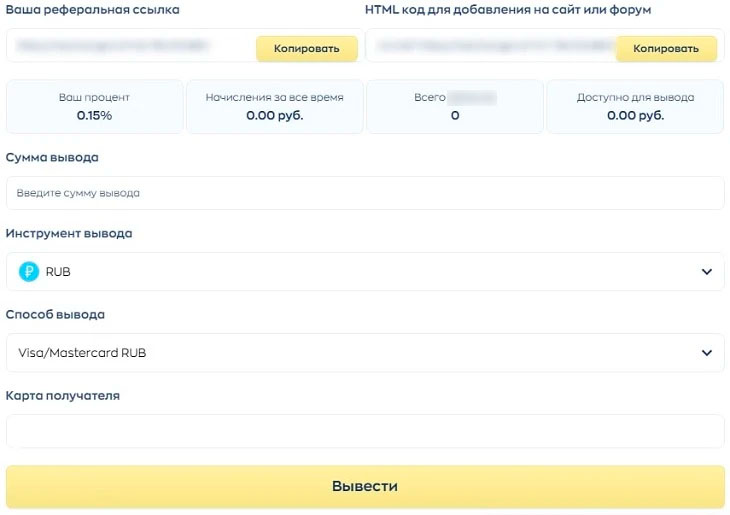730x515 pixels.
Task: Click the Всего counter stat card
Action: (455, 107)
